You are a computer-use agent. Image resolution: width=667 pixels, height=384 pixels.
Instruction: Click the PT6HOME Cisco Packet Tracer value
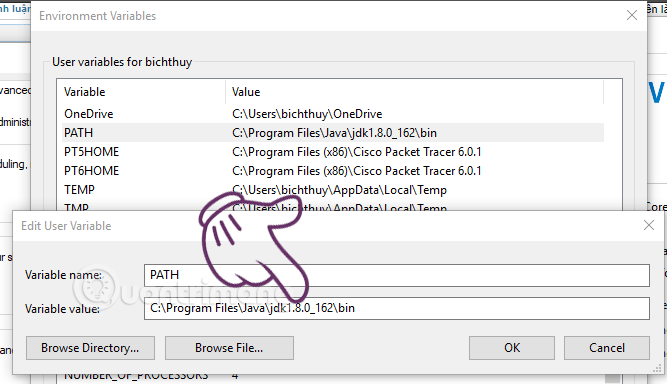click(x=356, y=171)
